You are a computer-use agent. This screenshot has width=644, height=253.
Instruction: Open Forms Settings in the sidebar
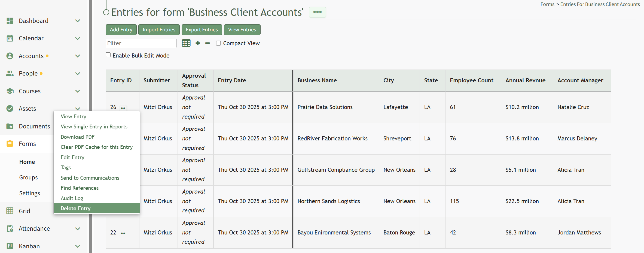coord(29,193)
